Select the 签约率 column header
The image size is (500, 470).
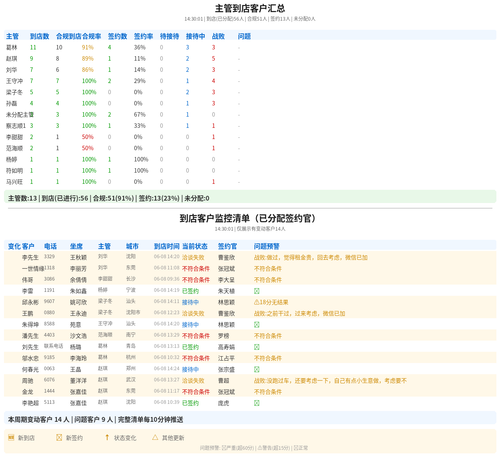point(143,36)
